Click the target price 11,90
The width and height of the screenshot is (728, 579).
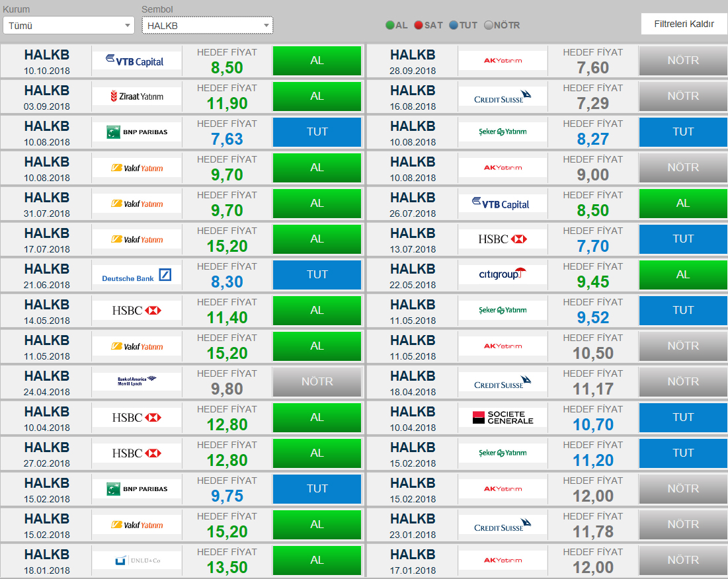click(227, 104)
